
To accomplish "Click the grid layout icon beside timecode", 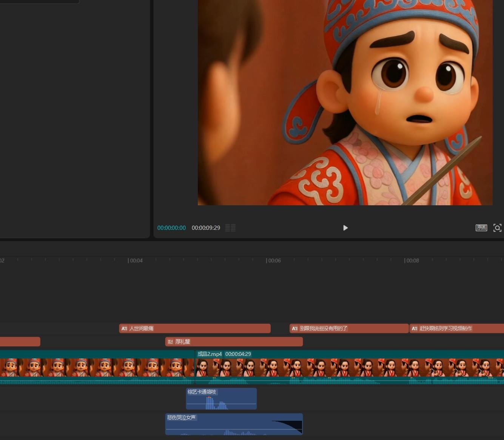I will point(230,228).
